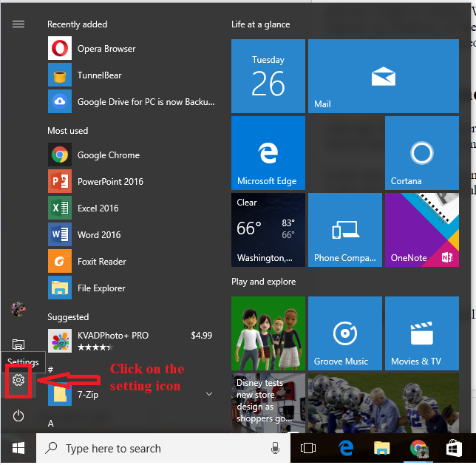Open the Mail tile
The height and width of the screenshot is (465, 476).
click(384, 76)
